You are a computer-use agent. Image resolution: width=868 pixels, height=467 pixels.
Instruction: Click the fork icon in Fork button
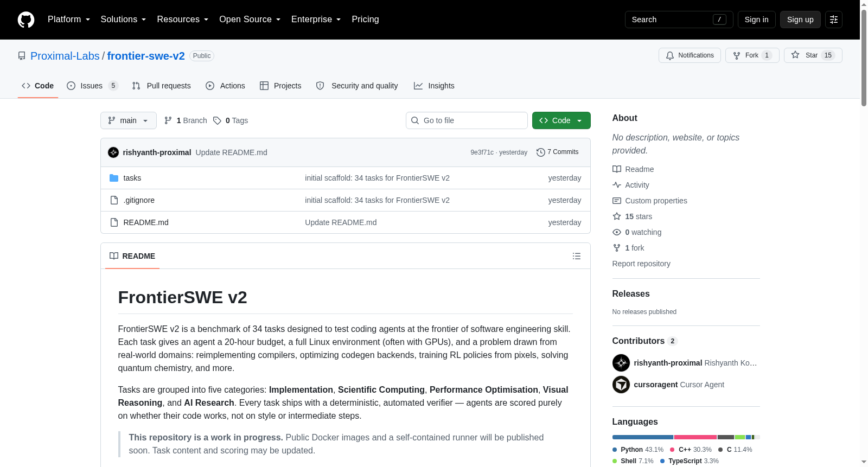(737, 55)
